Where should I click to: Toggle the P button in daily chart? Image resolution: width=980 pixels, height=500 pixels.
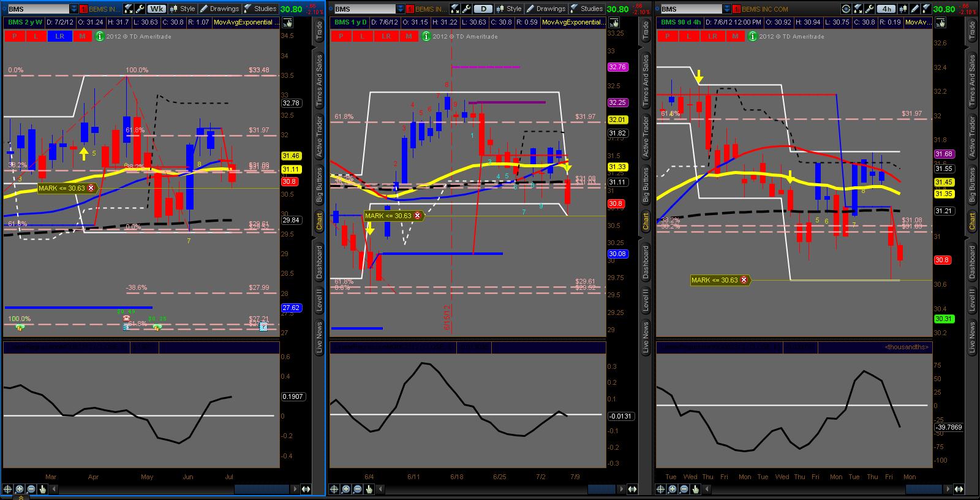(341, 36)
